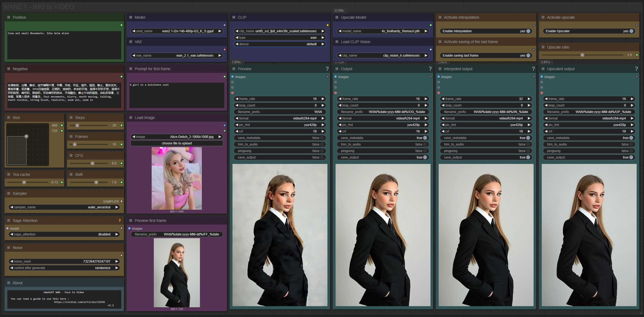Toggle the Enable Interpolation switch
644x317 pixels.
(x=528, y=31)
